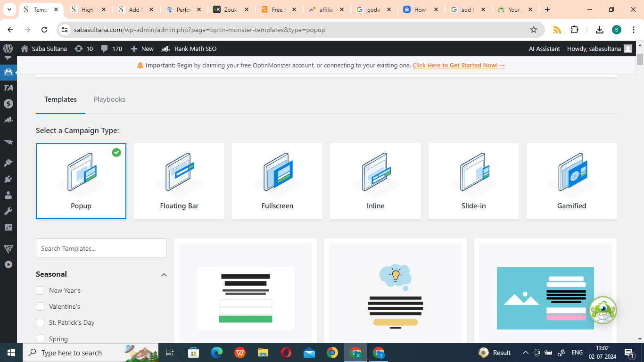Screen dimensions: 644x362
Task: Open File Explorer from the taskbar
Action: pos(263,353)
